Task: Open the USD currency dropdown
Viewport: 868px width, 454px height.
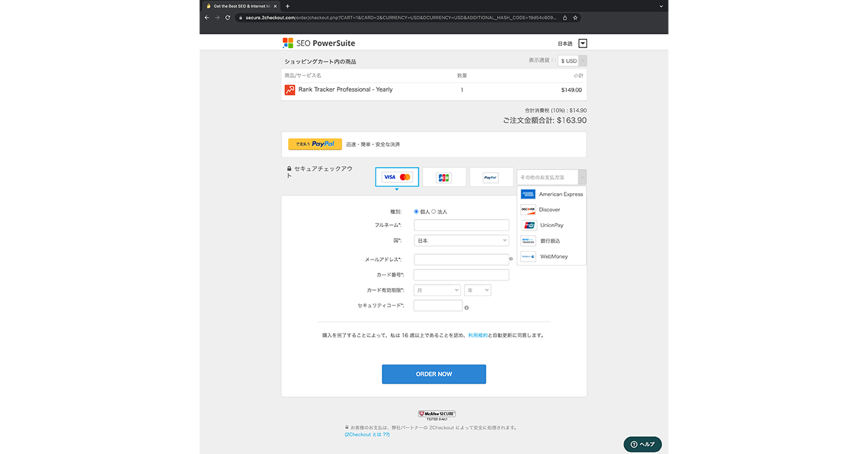Action: coord(572,61)
